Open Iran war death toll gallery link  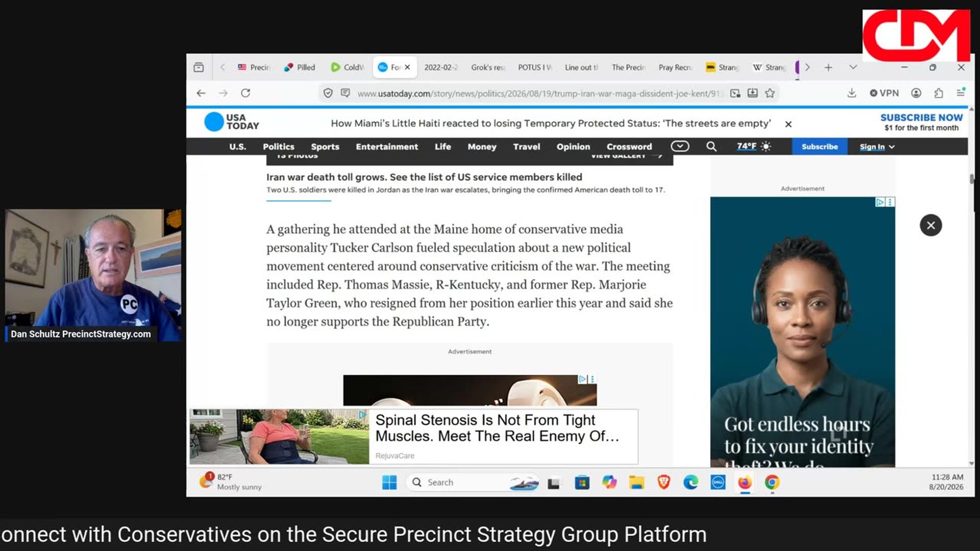[x=424, y=177]
